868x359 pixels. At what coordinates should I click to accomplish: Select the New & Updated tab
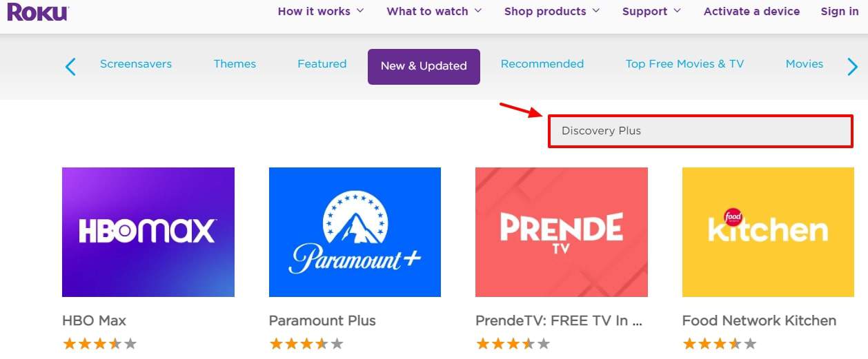click(x=424, y=66)
